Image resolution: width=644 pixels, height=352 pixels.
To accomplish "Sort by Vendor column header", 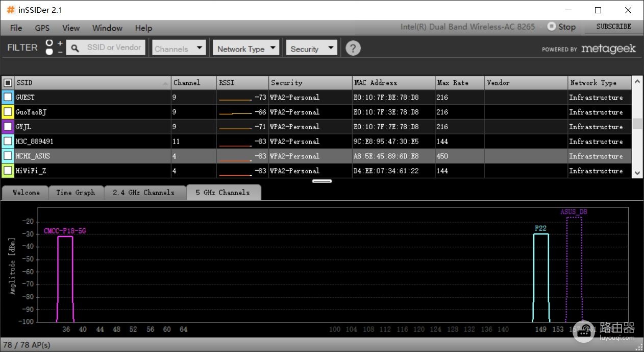I will [x=526, y=83].
